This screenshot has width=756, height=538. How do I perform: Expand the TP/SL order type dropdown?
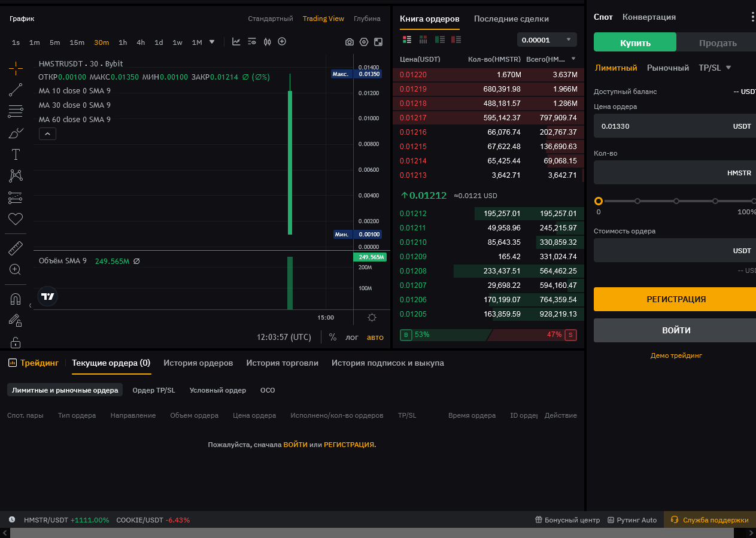click(728, 68)
